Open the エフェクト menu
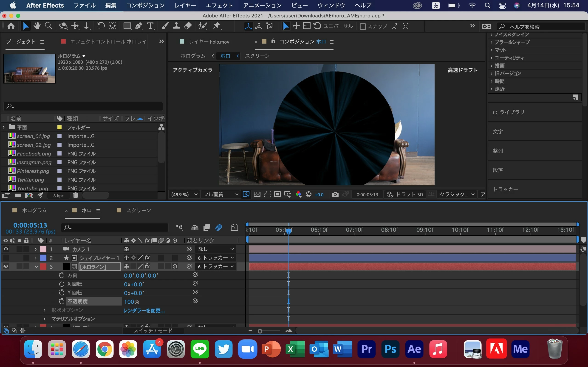 219,5
